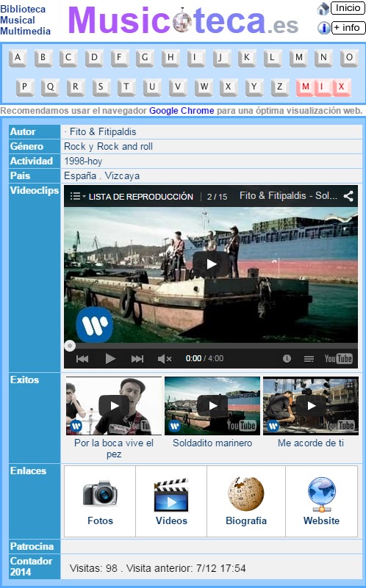
Task: Click the red MIX keys
Action: [323, 87]
